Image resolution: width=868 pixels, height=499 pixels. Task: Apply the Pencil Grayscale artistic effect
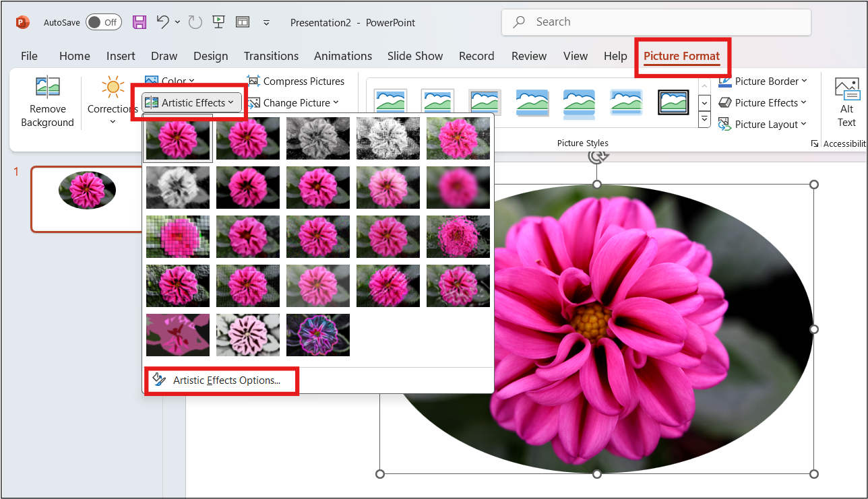[x=318, y=138]
